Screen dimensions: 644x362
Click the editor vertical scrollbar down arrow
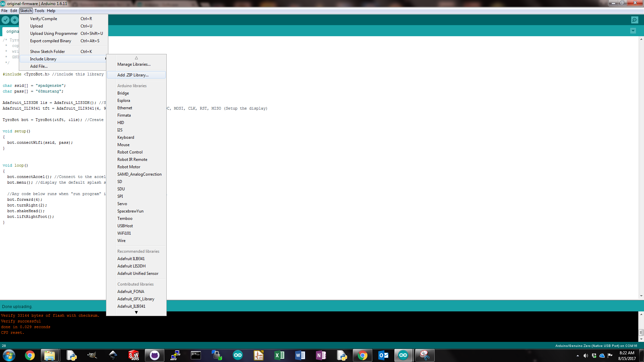[641, 296]
